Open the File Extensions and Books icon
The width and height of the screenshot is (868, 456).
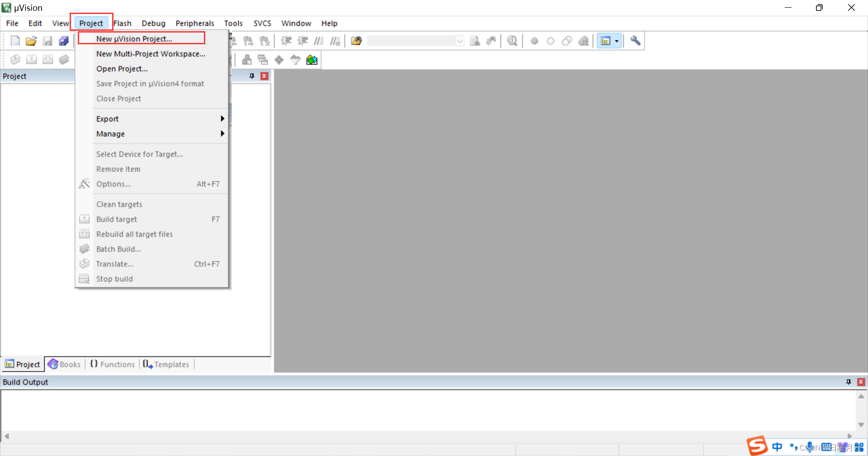[x=247, y=60]
